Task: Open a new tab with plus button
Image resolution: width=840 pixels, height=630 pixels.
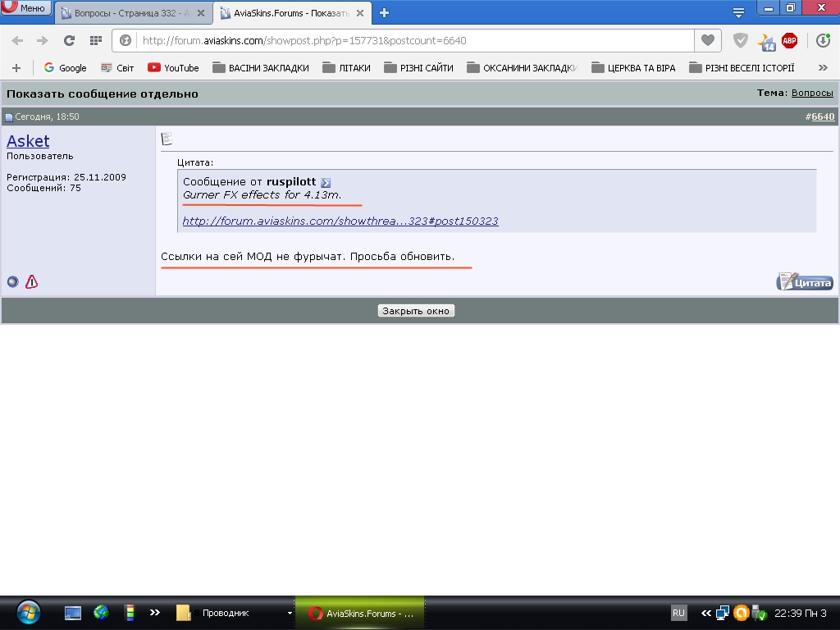Action: 384,13
